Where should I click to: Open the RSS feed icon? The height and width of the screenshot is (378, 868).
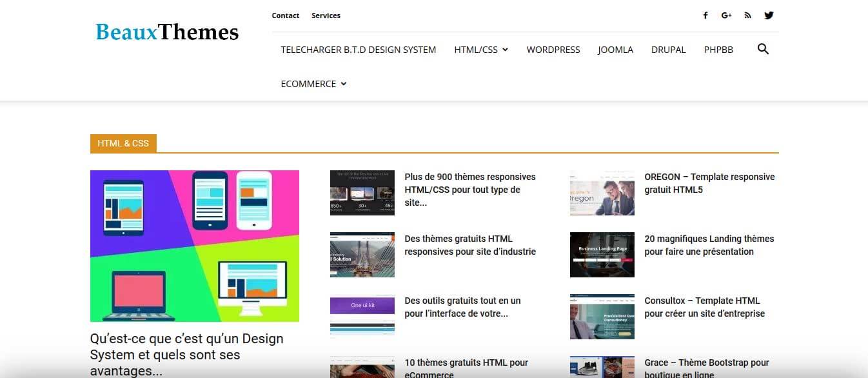pos(747,15)
